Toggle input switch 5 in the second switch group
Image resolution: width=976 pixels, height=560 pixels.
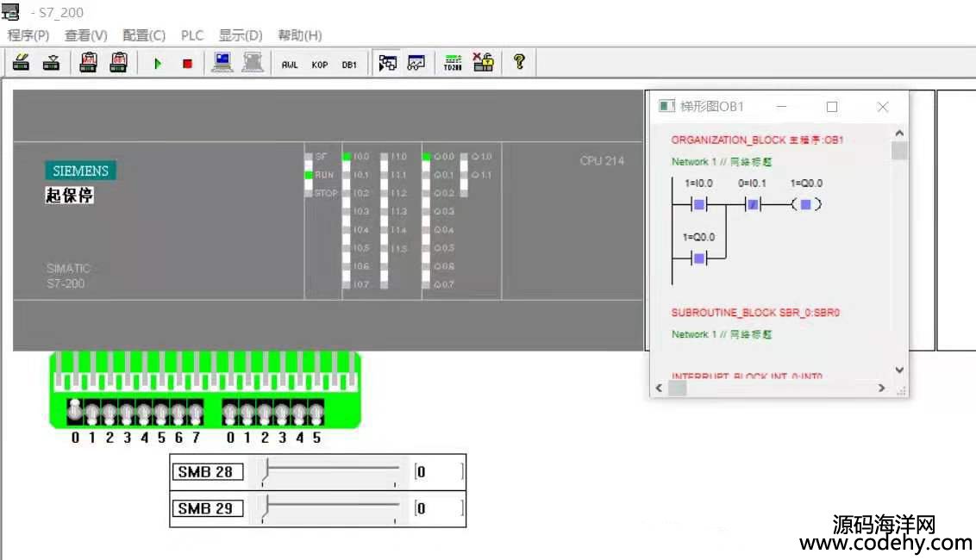pyautogui.click(x=316, y=411)
